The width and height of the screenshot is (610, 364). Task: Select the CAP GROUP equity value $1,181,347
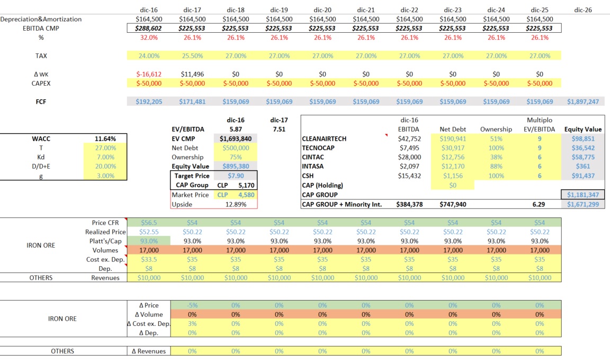[x=582, y=195]
